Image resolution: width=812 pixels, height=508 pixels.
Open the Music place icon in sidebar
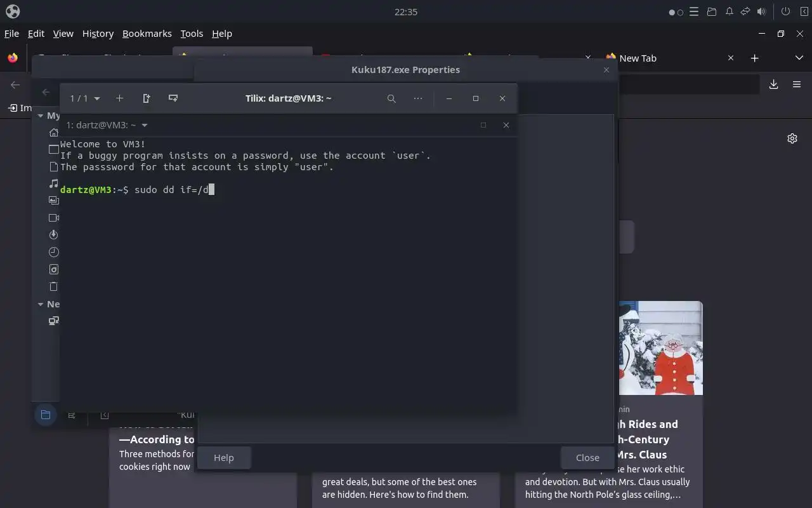pyautogui.click(x=54, y=184)
